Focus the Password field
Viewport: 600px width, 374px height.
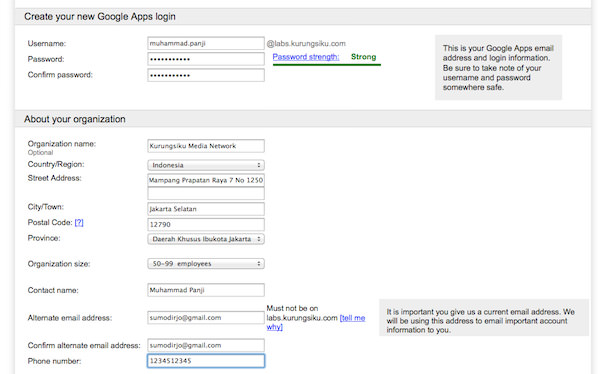click(x=206, y=59)
